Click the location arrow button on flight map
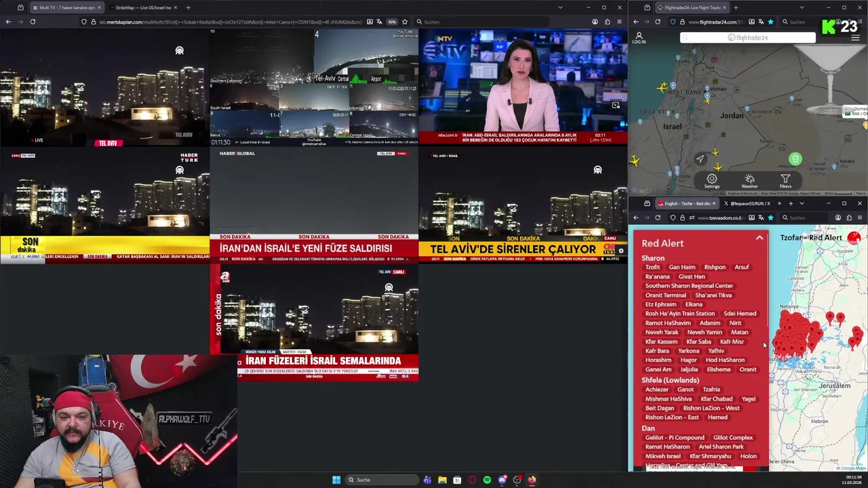 coord(700,159)
